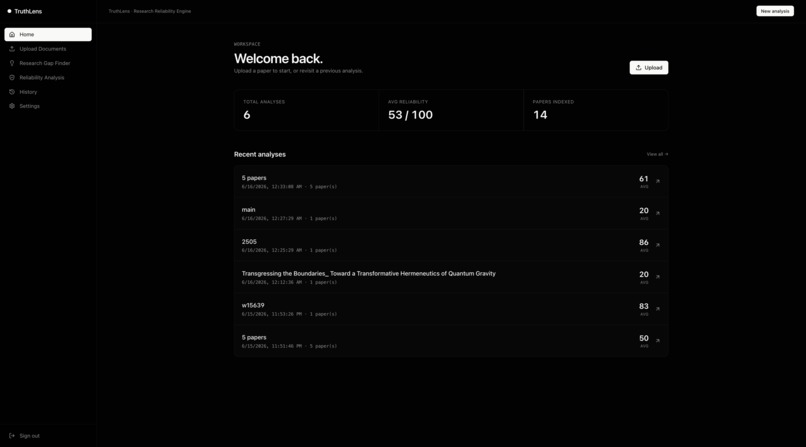Open arrow icon for Transgressing the Boundaries row
The image size is (806, 447).
click(x=657, y=277)
